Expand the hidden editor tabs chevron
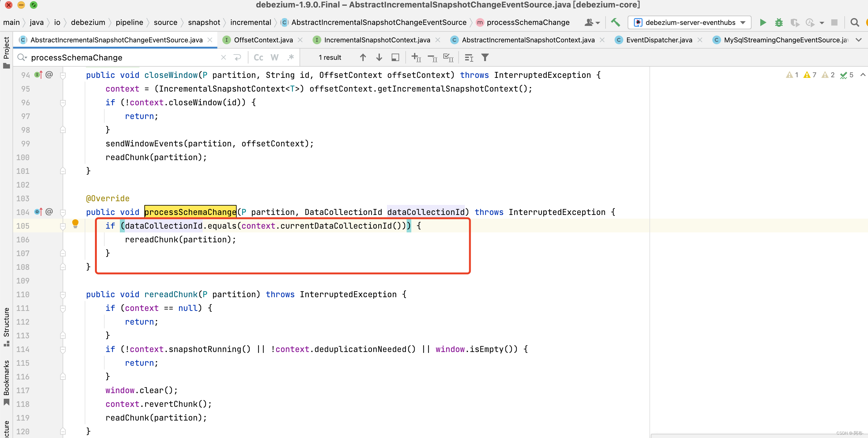The height and width of the screenshot is (438, 868). point(859,40)
